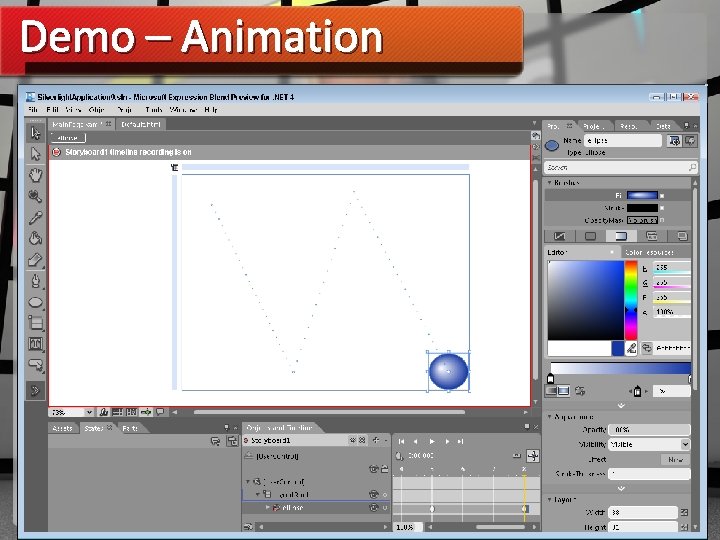Collapse the Brushes section

[550, 183]
